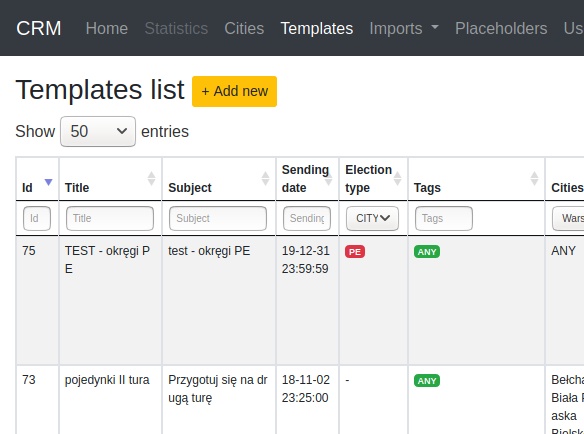Focus the Id filter field
Image resolution: width=584 pixels, height=434 pixels.
coord(37,218)
